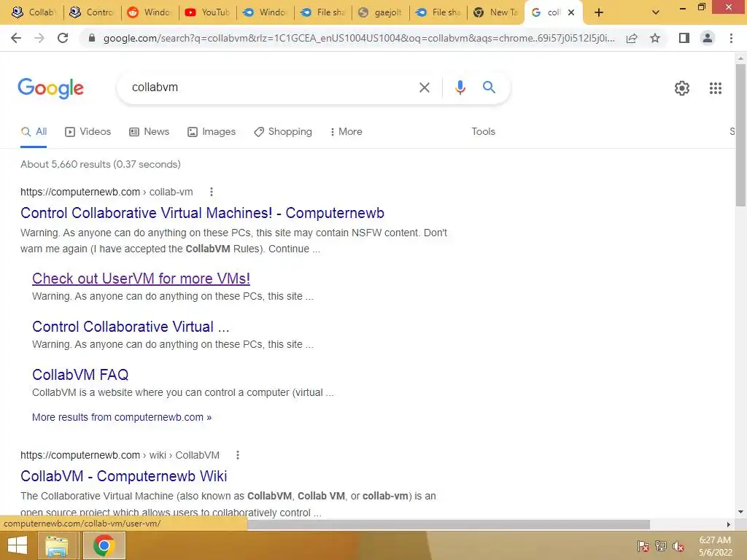Share this page via address bar icon
The height and width of the screenshot is (560, 747).
click(632, 38)
